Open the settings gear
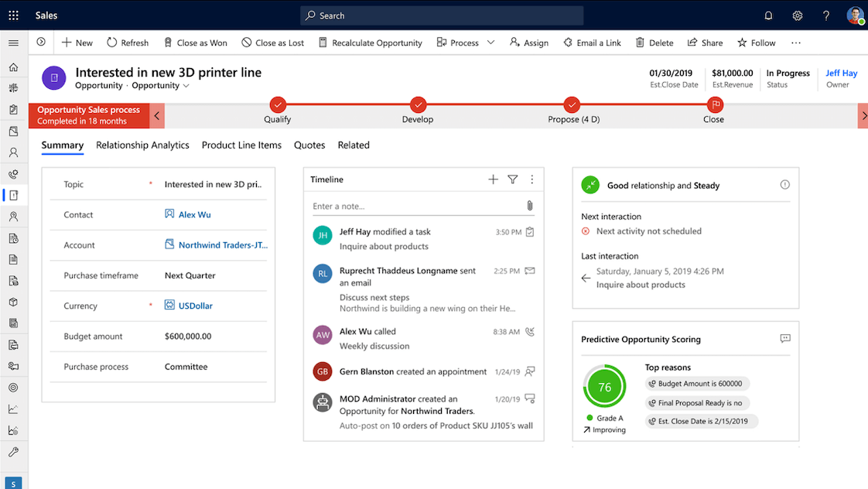Image resolution: width=868 pixels, height=489 pixels. (x=797, y=15)
